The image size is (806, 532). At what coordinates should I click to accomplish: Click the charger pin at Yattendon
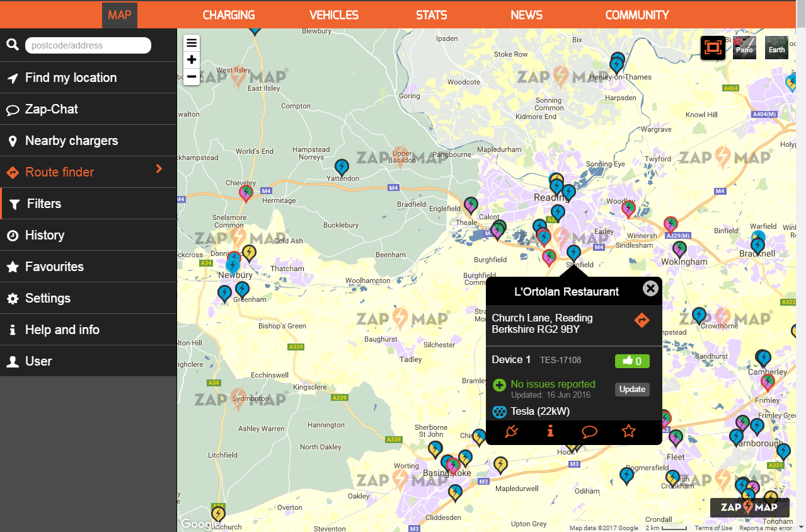click(342, 167)
